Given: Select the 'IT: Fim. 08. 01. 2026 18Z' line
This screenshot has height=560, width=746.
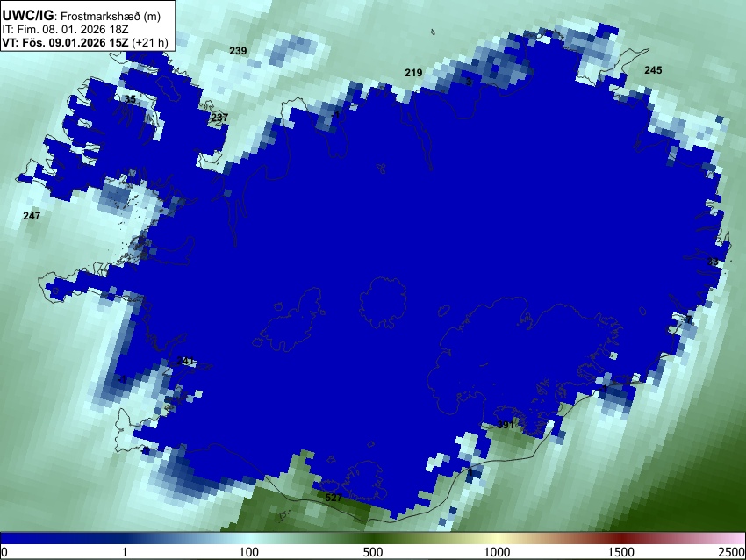Looking at the screenshot, I should (x=65, y=30).
